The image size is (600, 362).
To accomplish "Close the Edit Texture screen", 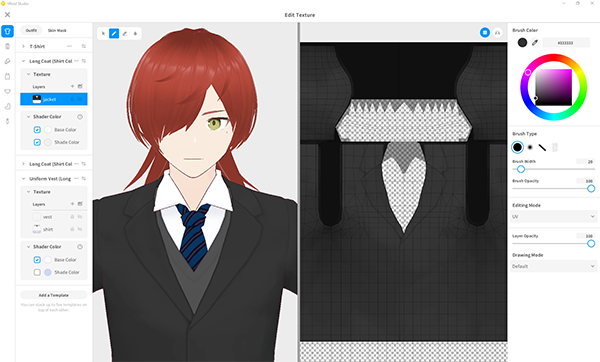I will [x=7, y=15].
